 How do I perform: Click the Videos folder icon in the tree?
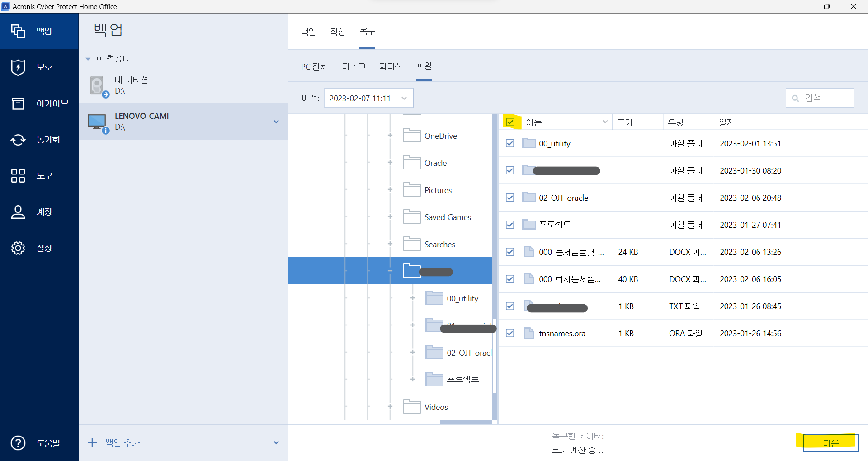411,406
